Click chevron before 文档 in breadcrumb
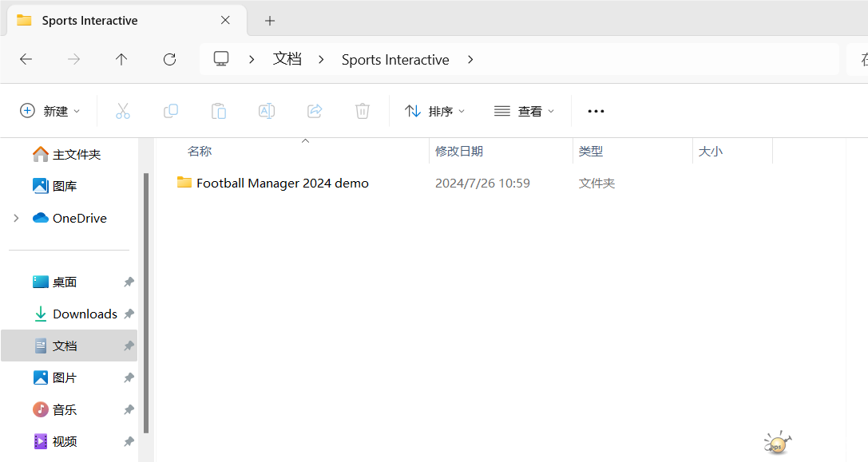 (x=252, y=59)
